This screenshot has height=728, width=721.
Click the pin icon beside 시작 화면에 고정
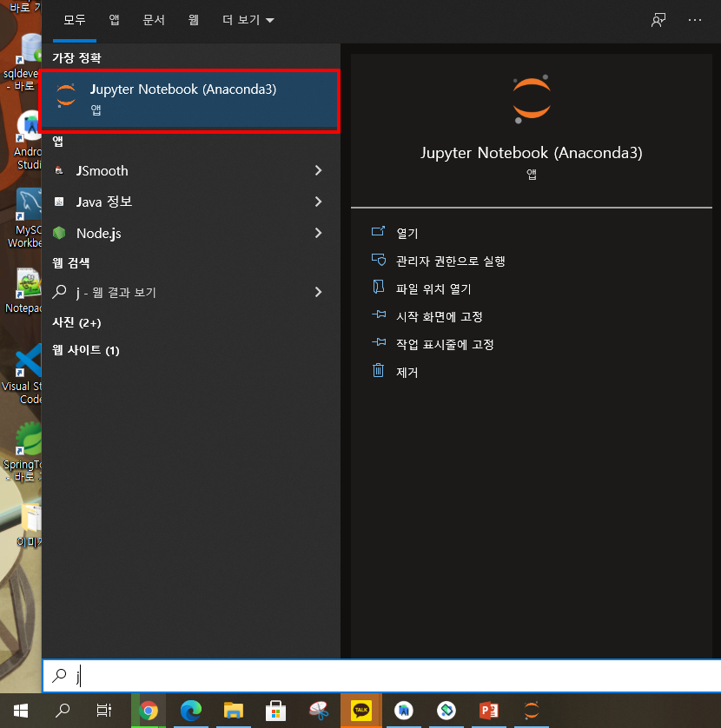(379, 314)
